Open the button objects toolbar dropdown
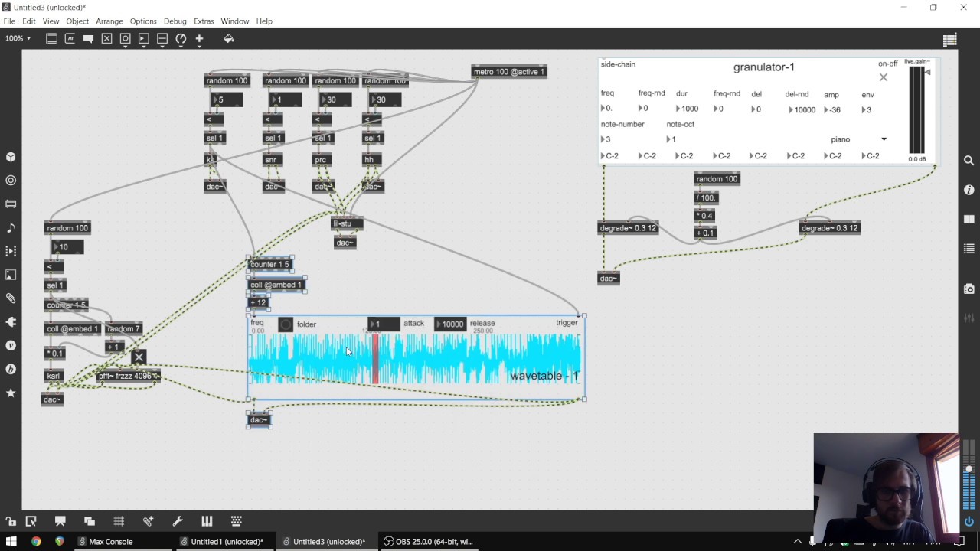Screen dimensions: 980x551 coord(125,39)
